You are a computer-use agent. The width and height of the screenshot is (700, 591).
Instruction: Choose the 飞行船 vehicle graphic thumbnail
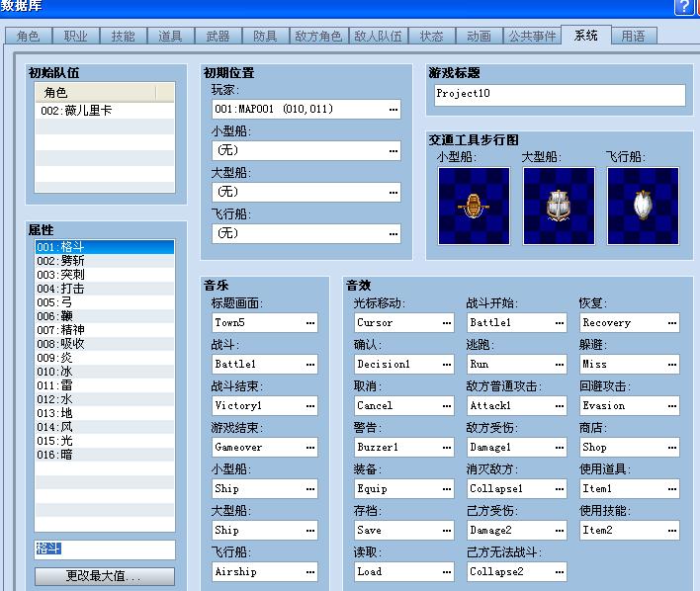[643, 206]
